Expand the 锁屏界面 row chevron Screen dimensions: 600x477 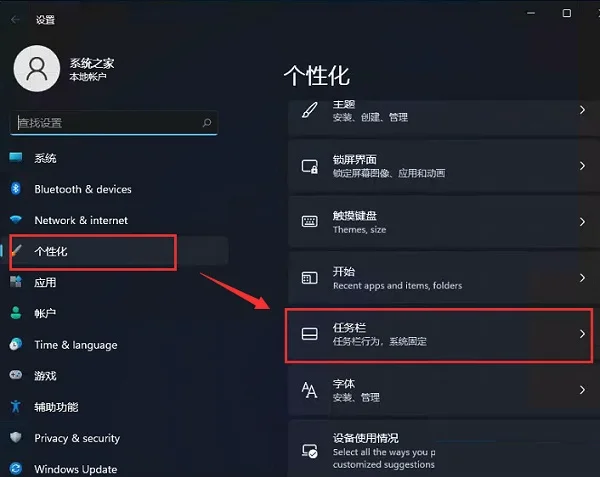pos(582,166)
